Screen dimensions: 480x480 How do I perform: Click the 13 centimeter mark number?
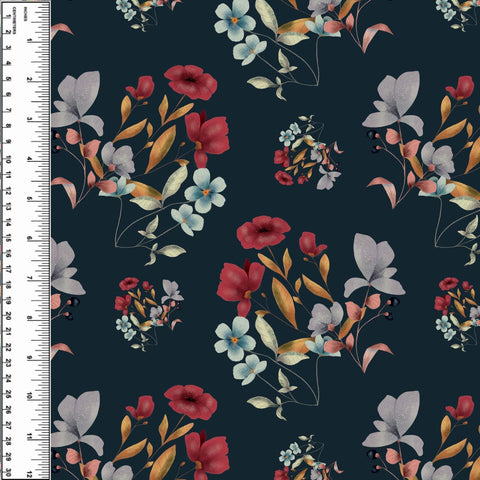coord(8,207)
